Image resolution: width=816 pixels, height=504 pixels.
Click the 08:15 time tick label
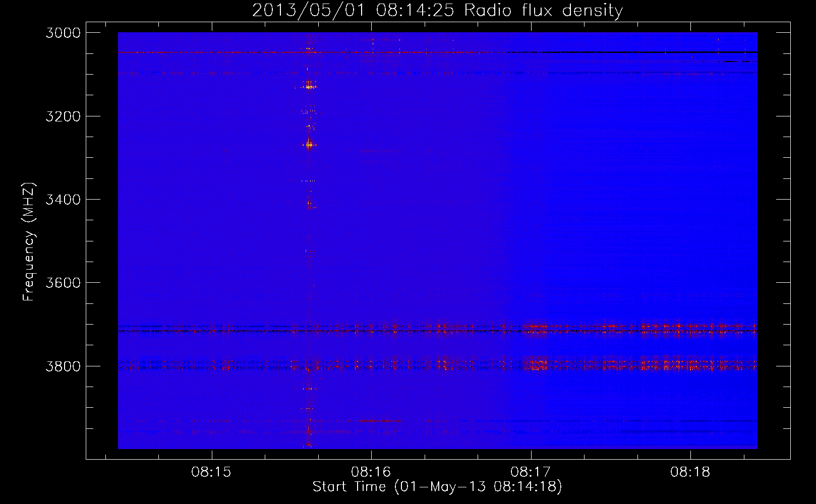pos(211,472)
